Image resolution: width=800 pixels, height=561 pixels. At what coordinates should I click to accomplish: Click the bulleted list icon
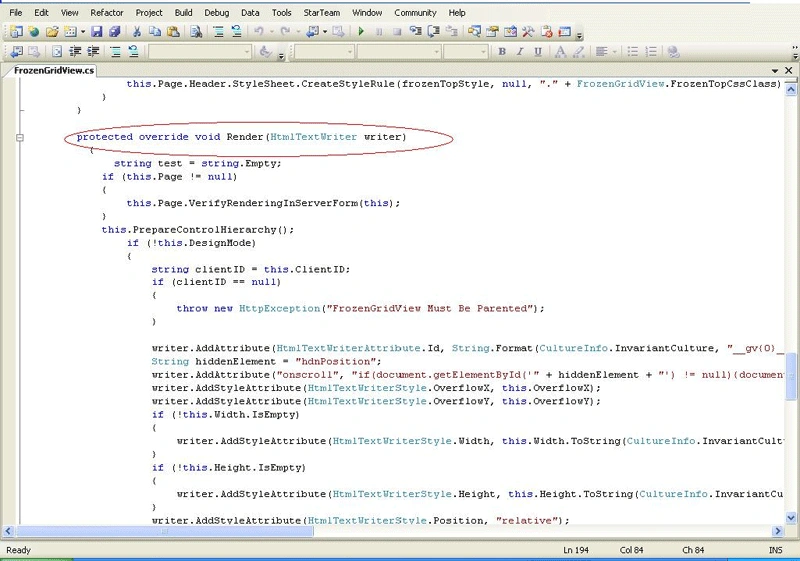[633, 52]
